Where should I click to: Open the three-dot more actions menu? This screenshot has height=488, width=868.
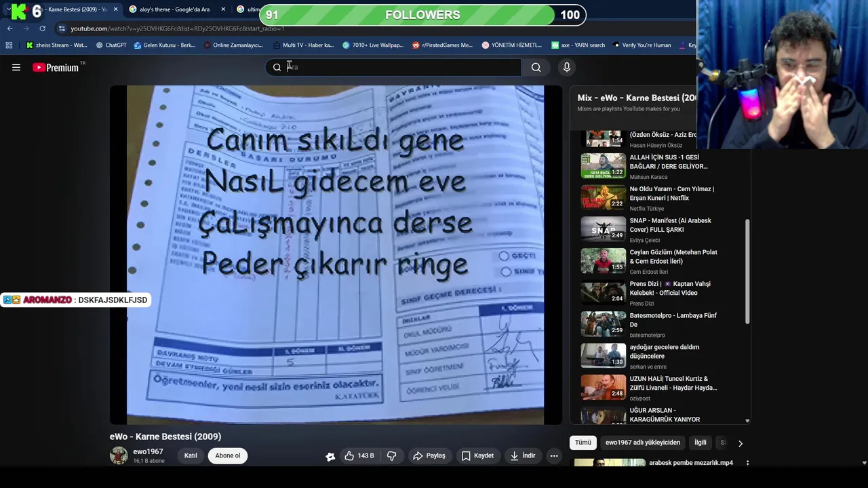pos(554,455)
